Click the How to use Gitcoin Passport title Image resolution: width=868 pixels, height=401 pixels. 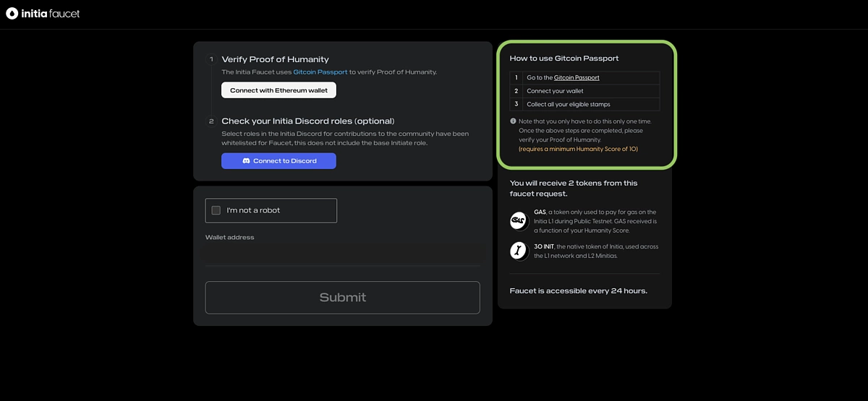pos(564,58)
